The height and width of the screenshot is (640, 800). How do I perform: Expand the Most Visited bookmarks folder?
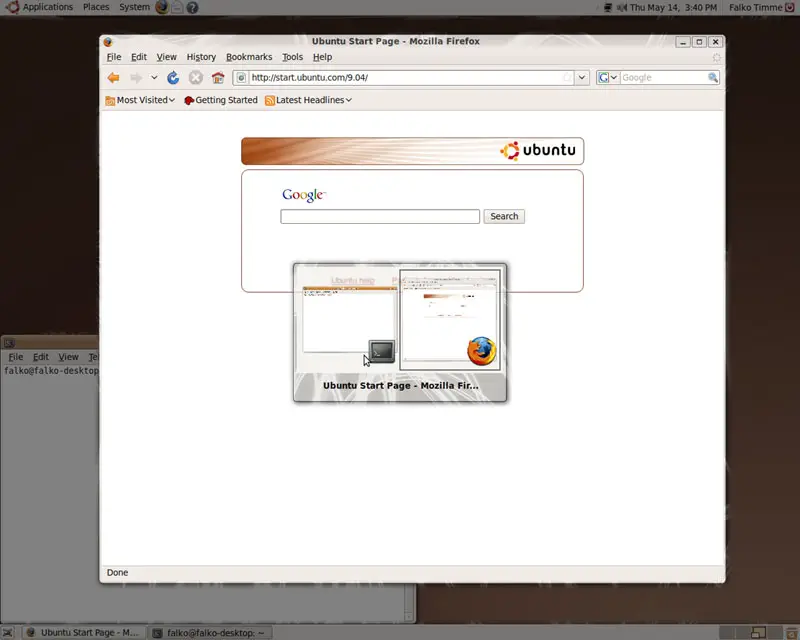point(140,100)
